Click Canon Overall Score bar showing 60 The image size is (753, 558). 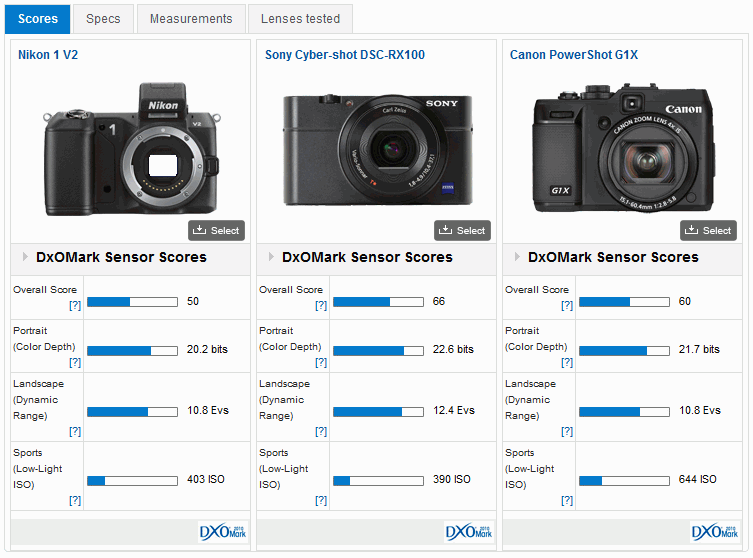pyautogui.click(x=624, y=302)
